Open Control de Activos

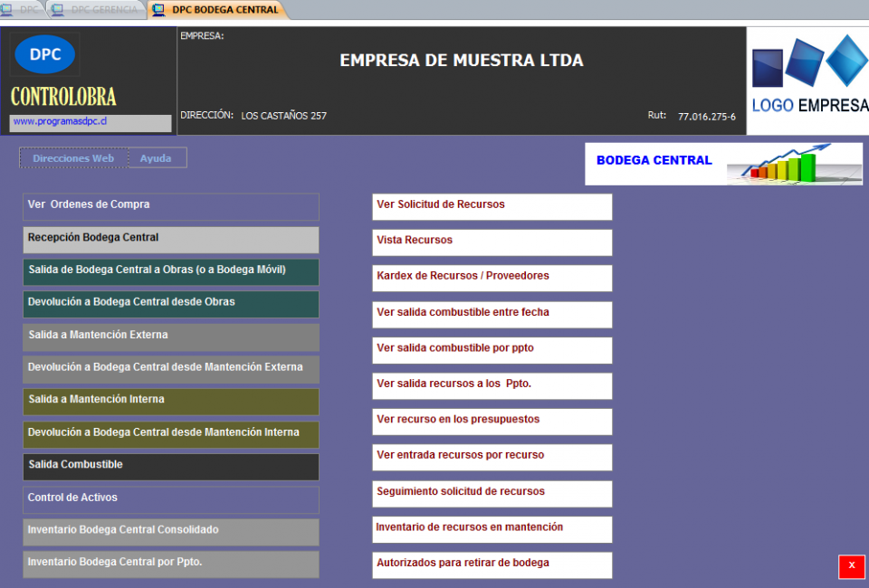coord(171,499)
